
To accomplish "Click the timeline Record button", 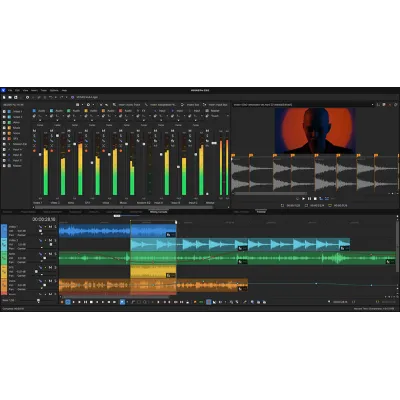I will point(62,302).
